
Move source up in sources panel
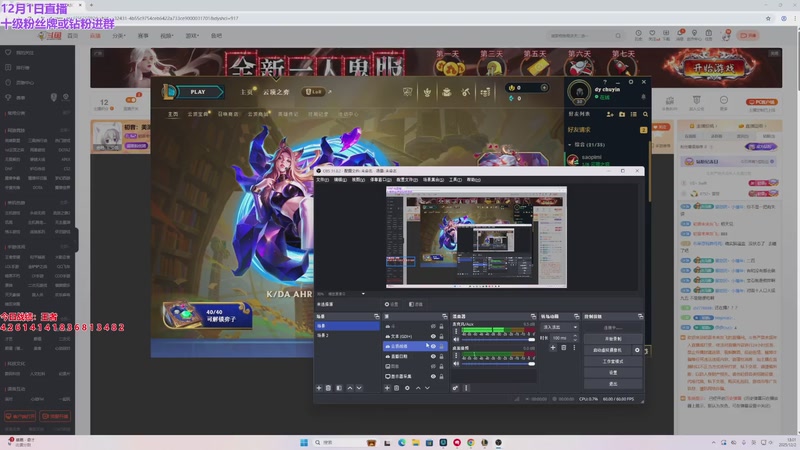(x=418, y=388)
